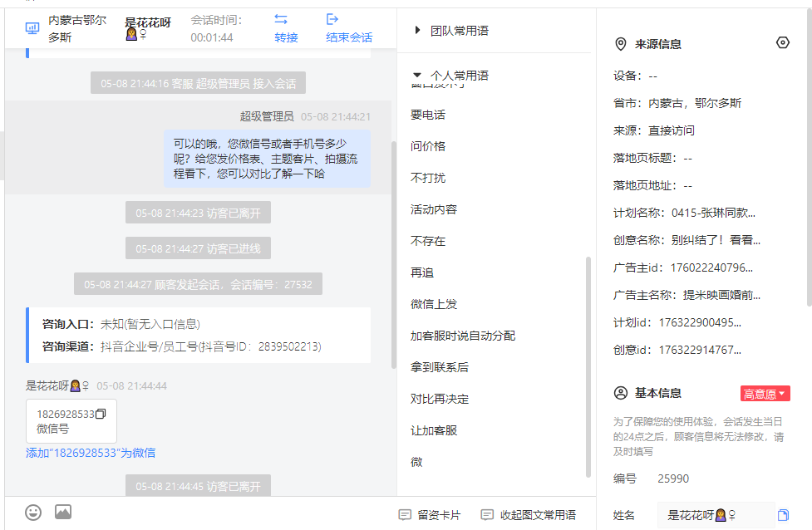Click the hexagon settings icon beside 来源信息
Screen dimensions: 812x530
pyautogui.click(x=782, y=42)
